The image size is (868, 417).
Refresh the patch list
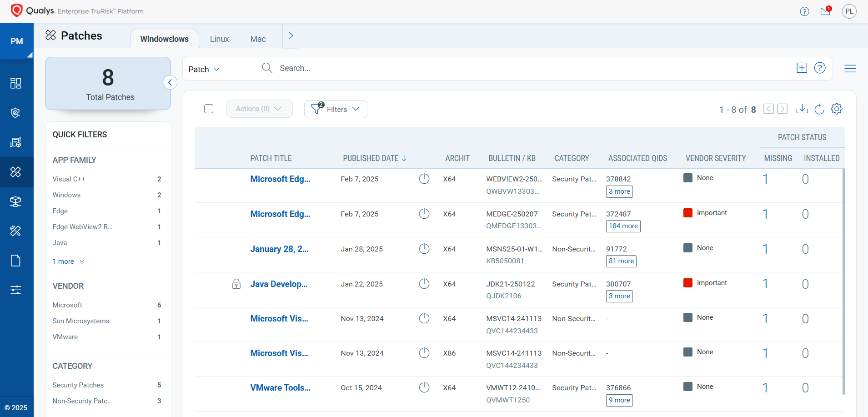coord(819,109)
